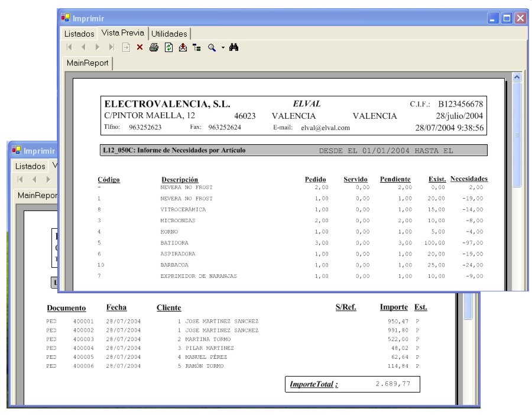Click scroll-up arrow of front report scrollbar
The height and width of the screenshot is (415, 532).
pyautogui.click(x=517, y=77)
